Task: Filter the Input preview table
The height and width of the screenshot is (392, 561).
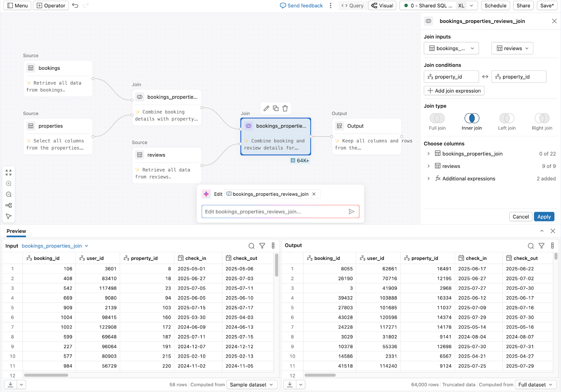Action: click(x=262, y=246)
